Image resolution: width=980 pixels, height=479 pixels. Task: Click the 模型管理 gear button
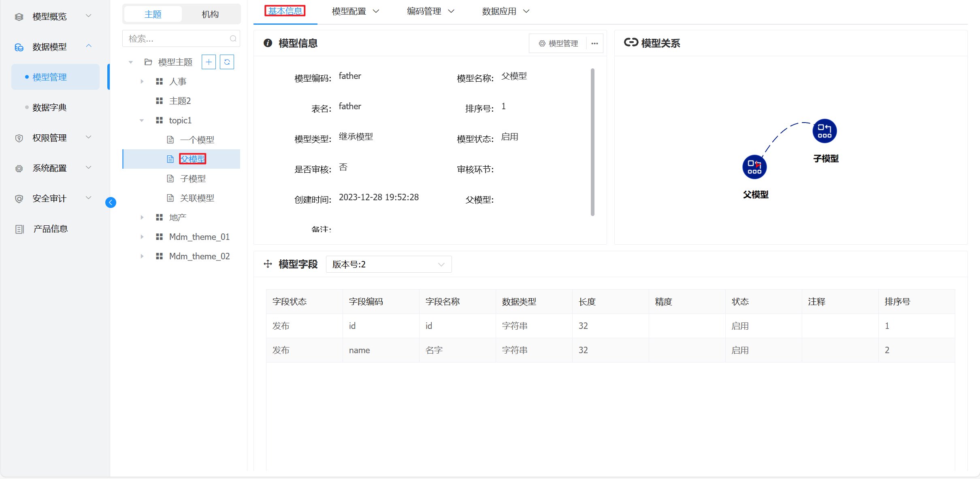558,43
